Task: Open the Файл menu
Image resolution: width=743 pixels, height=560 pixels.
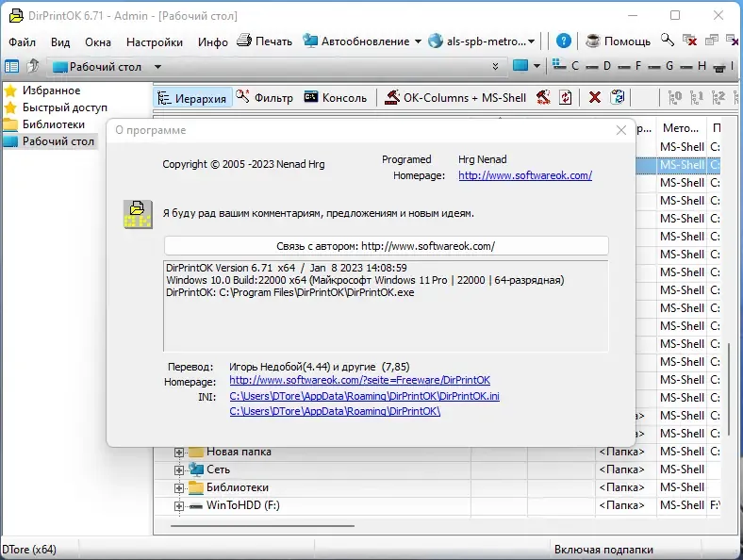Action: (x=22, y=42)
